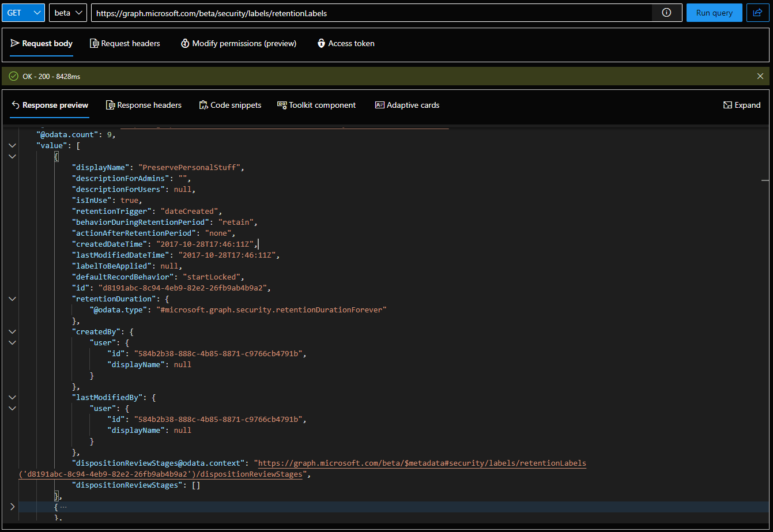This screenshot has width=773, height=532.
Task: Collapse the "value" array in JSON
Action: click(x=12, y=145)
